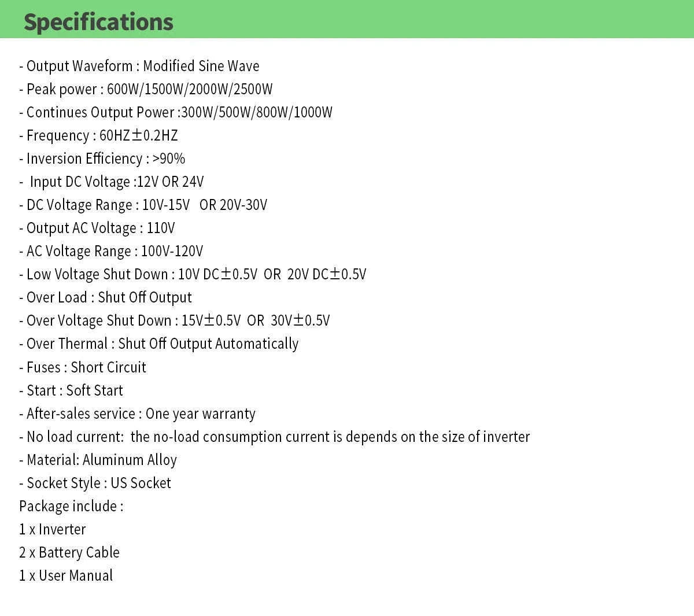Click the Input DC Voltage line
Screen dimensions: 694x616
point(111,182)
